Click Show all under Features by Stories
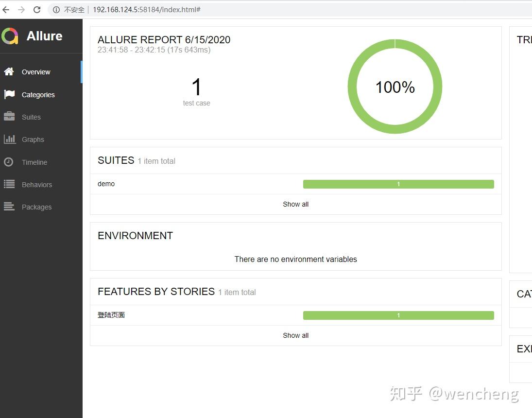The height and width of the screenshot is (418, 532). (x=295, y=335)
